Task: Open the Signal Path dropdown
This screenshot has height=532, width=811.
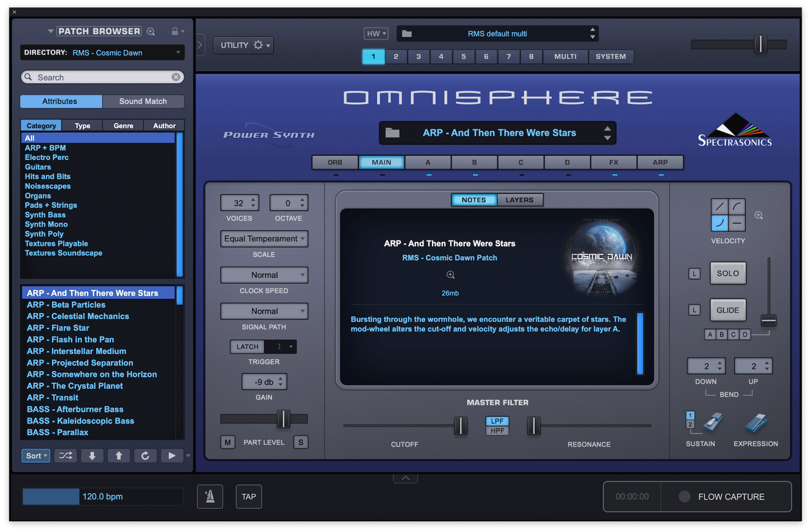Action: point(264,311)
